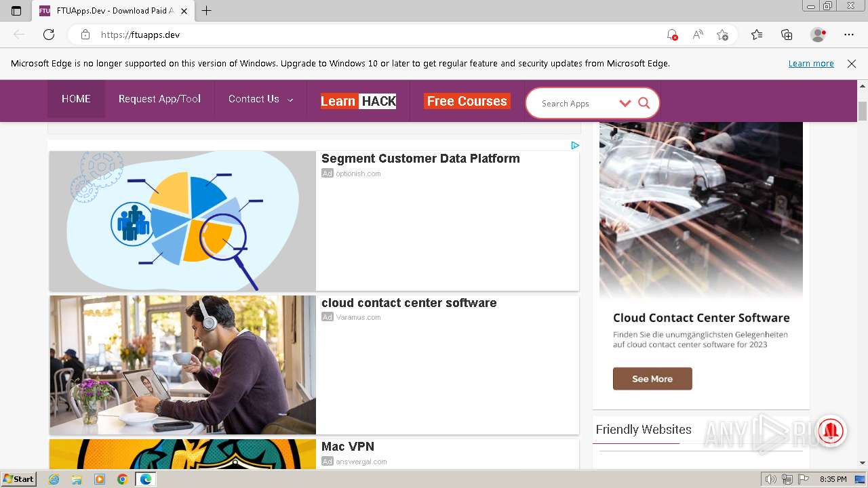
Task: Switch to Microsoft Edge taskbar icon
Action: coord(145,479)
